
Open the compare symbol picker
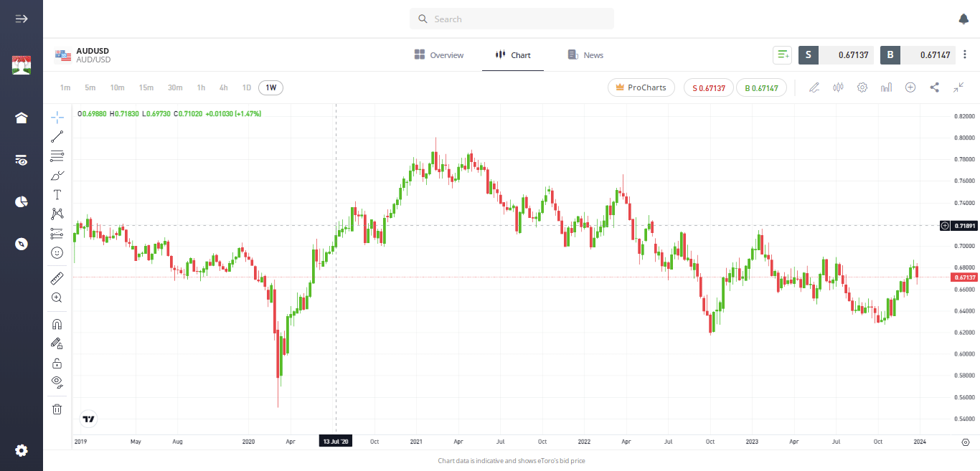click(x=910, y=87)
